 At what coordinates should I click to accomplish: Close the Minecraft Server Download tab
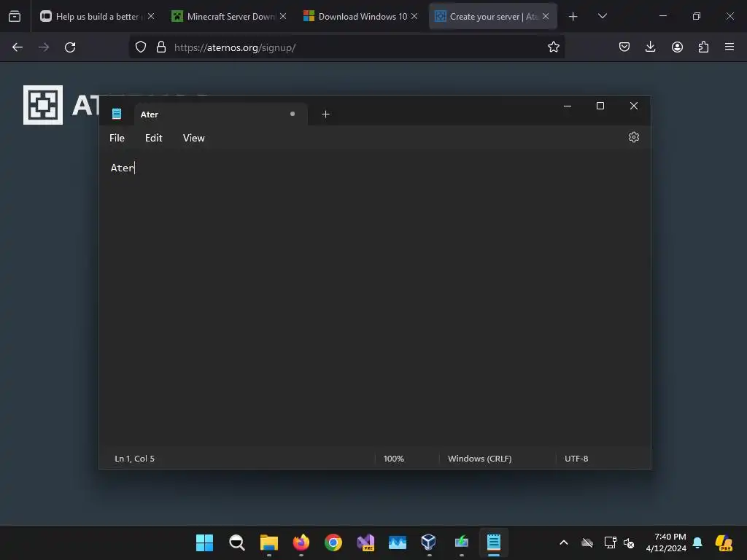tap(283, 16)
